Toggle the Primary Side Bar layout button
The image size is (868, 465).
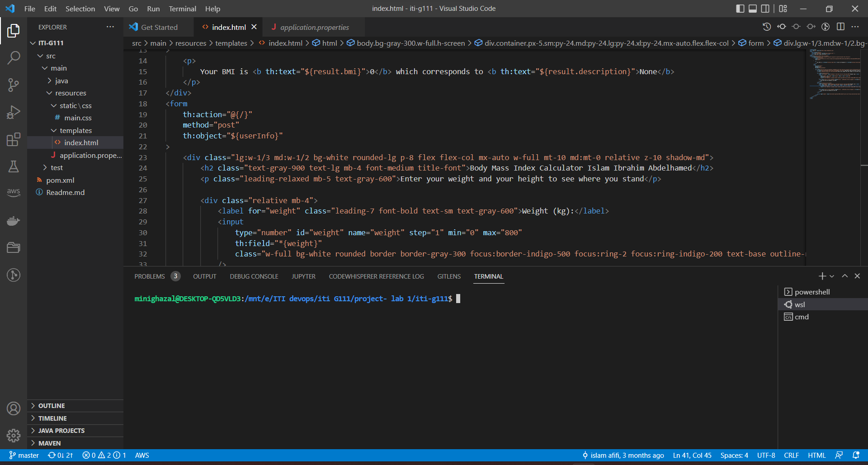pos(740,9)
